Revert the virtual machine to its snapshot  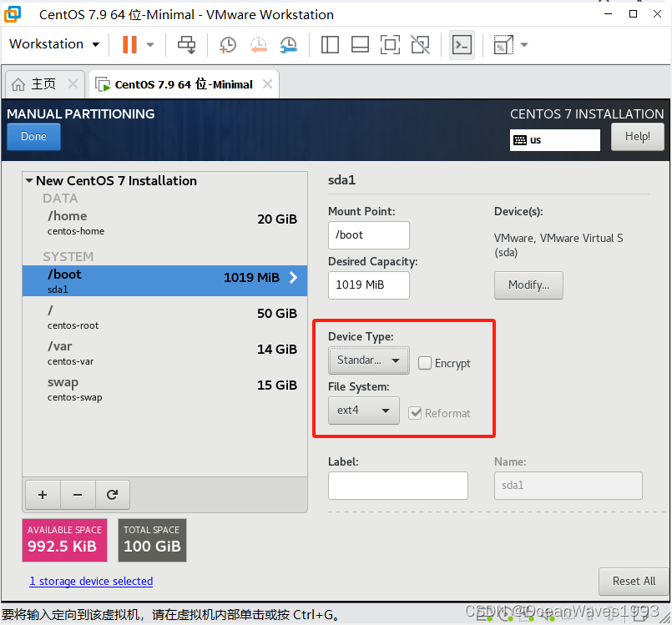(x=259, y=44)
